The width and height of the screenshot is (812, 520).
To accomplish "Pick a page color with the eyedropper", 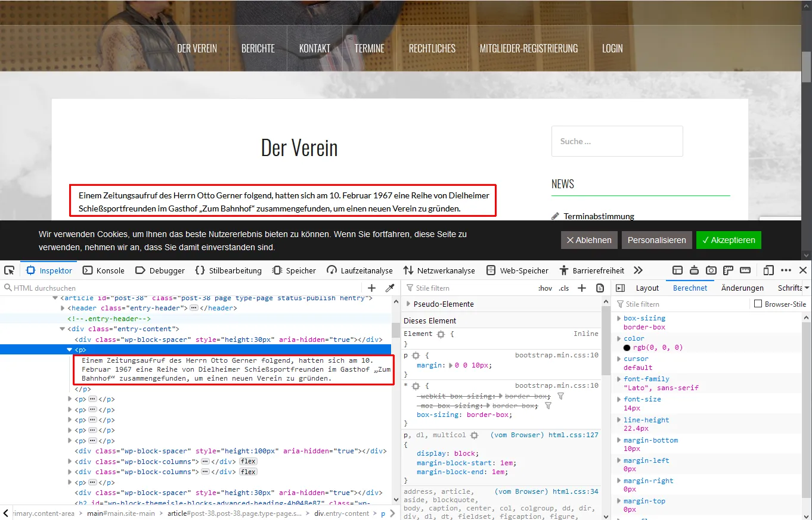I will [390, 288].
